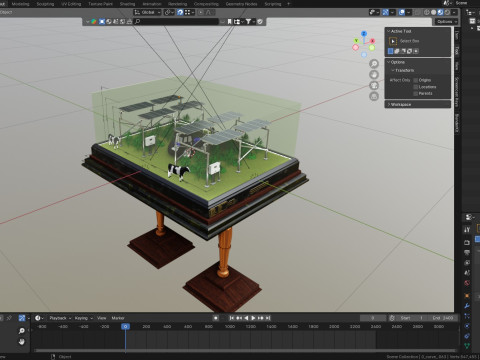The width and height of the screenshot is (480, 360).
Task: Open the Tool sidebar tab
Action: (457, 51)
